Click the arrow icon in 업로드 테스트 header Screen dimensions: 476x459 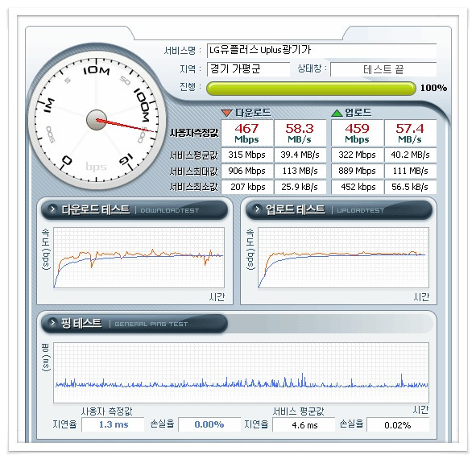click(257, 209)
